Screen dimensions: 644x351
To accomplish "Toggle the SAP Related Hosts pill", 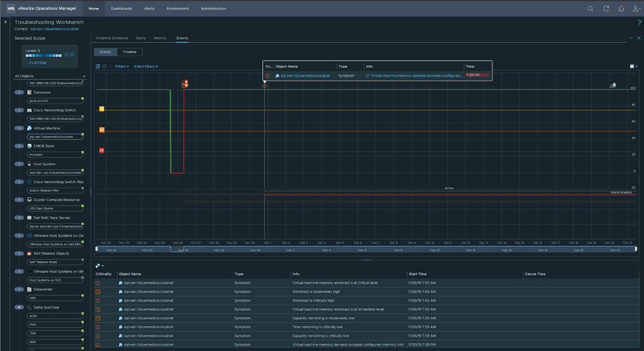I will 55,262.
